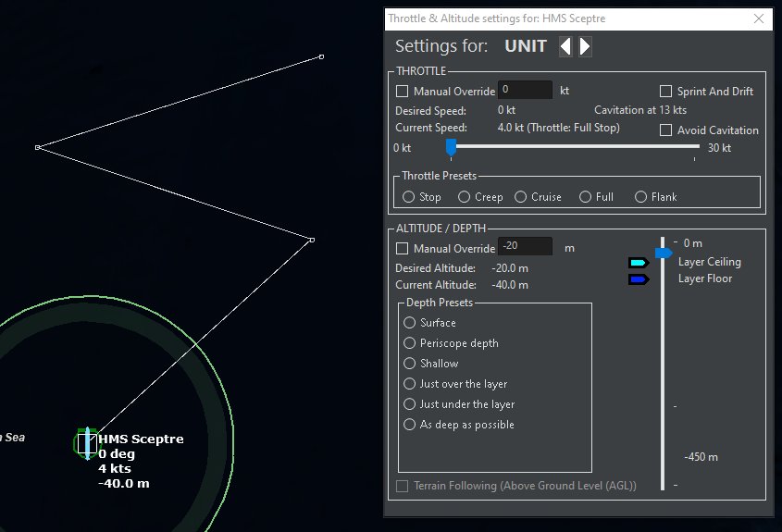Click the Current Altitude value -40.0 m
Screen dimensions: 782x532
pos(510,285)
